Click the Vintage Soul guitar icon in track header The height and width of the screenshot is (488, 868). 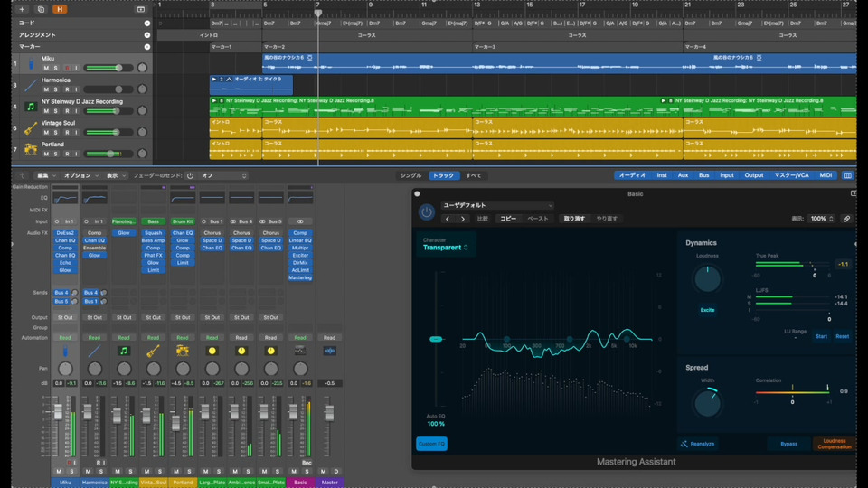pyautogui.click(x=31, y=127)
